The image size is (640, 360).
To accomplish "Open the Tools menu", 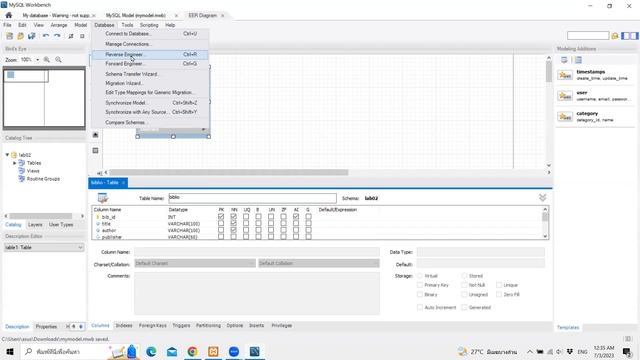I will [x=127, y=25].
